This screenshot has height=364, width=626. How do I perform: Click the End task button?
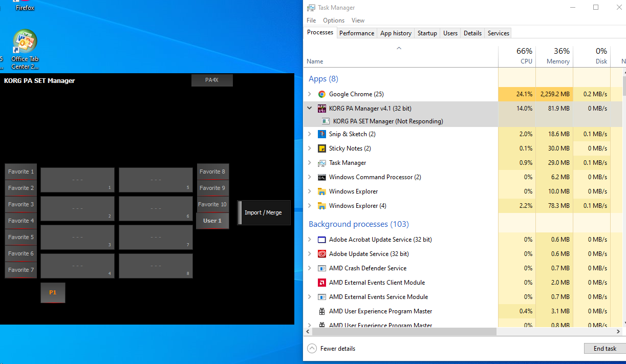605,349
